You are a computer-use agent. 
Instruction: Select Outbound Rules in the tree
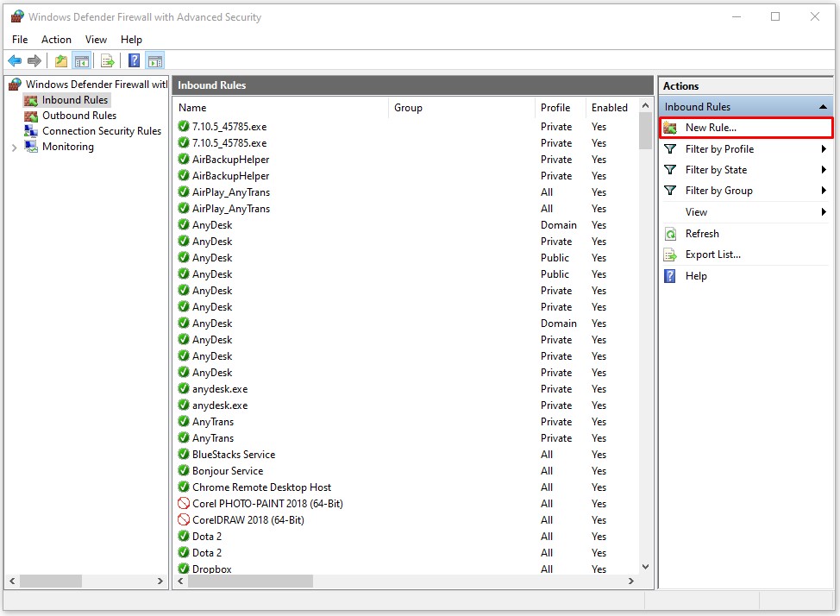[x=79, y=116]
